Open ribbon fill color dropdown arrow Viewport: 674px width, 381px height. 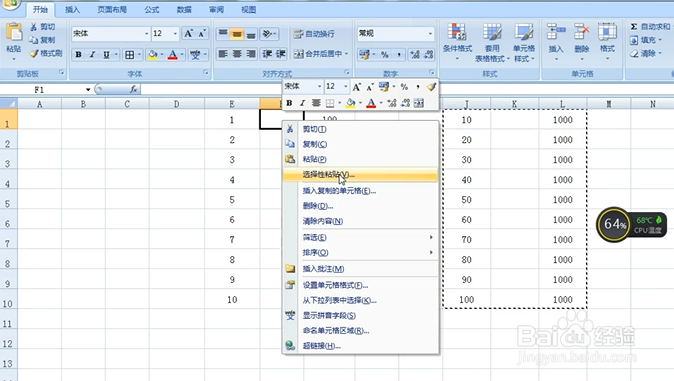[x=162, y=55]
